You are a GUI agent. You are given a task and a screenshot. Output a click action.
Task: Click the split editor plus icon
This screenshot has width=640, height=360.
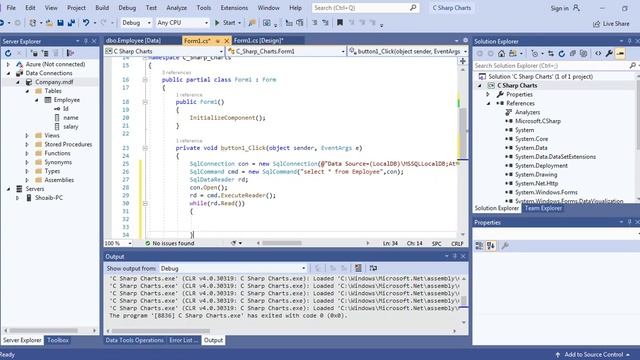click(462, 61)
